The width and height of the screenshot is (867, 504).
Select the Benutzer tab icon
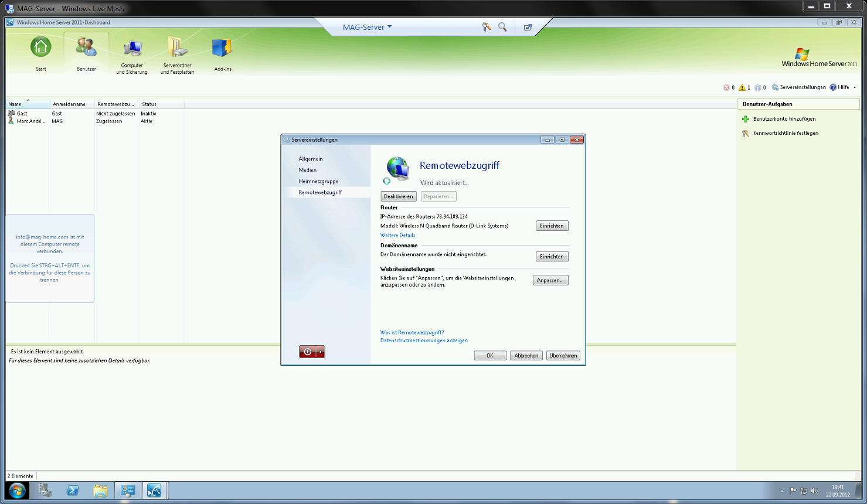tap(86, 47)
